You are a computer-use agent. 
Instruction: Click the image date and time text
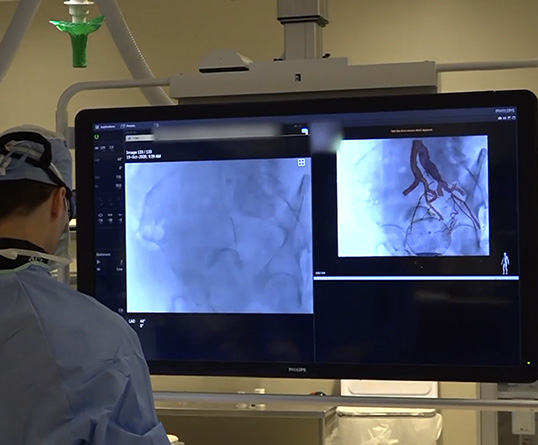(x=143, y=156)
